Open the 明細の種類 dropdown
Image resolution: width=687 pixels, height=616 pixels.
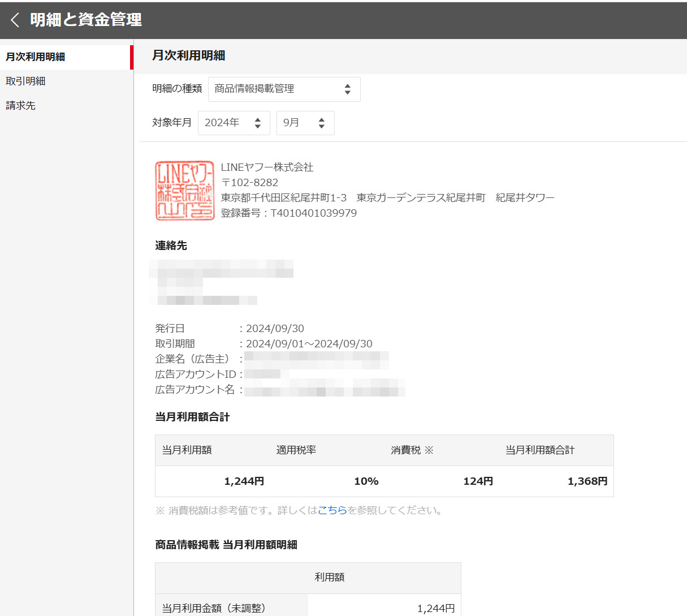[x=284, y=89]
